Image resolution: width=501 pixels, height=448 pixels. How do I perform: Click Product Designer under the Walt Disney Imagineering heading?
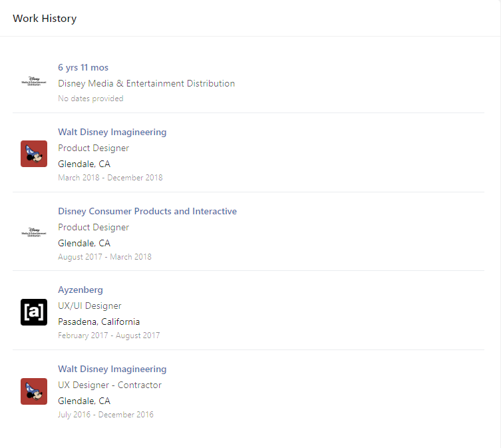(x=94, y=148)
